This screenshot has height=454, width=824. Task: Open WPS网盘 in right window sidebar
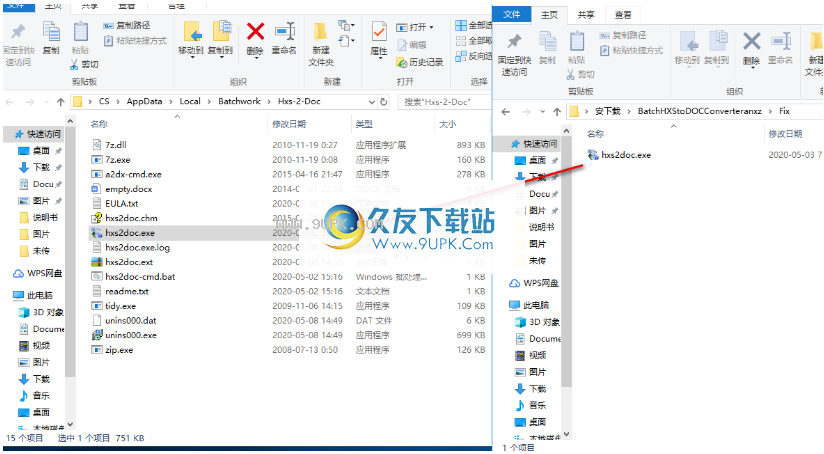[x=533, y=283]
